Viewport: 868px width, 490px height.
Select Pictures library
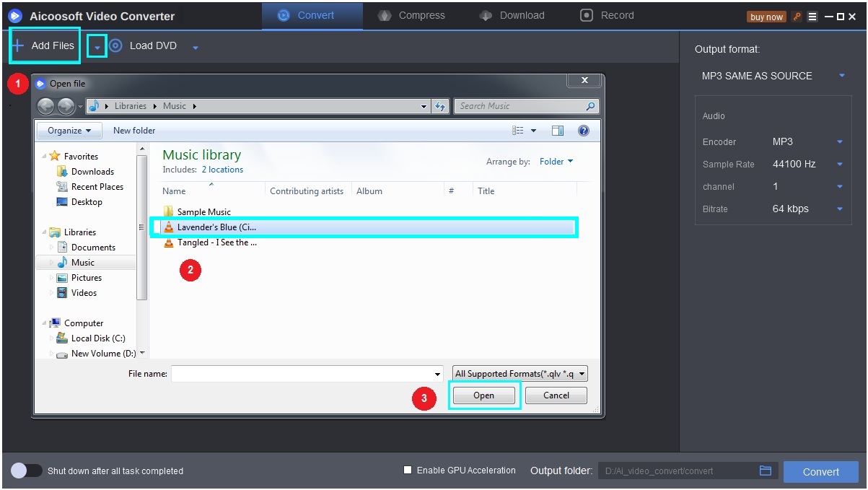(87, 278)
